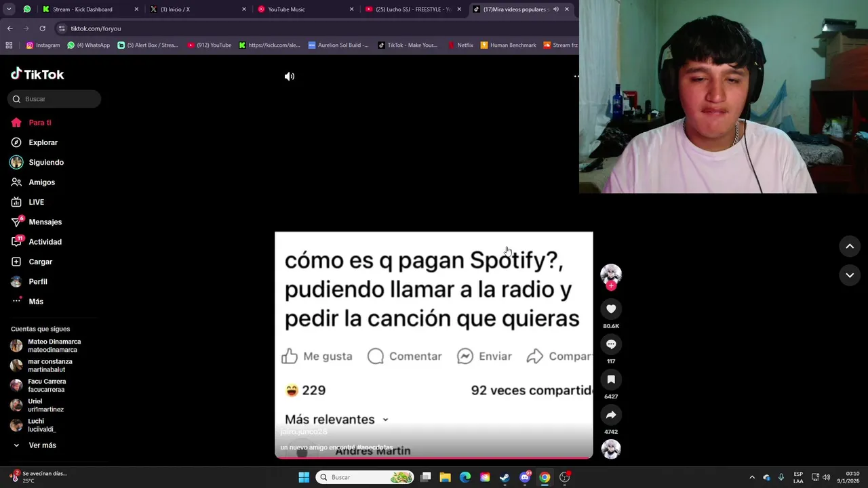Open Más options in sidebar

pyautogui.click(x=27, y=302)
